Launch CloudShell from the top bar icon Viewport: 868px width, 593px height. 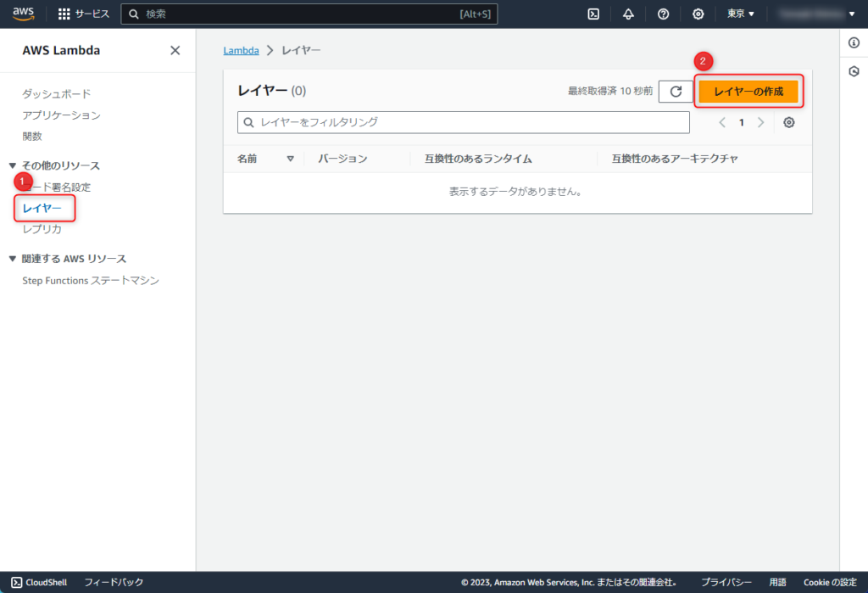click(593, 14)
